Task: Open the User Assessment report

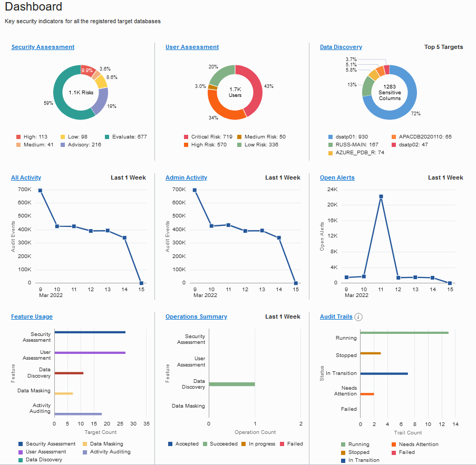Action: 192,47
